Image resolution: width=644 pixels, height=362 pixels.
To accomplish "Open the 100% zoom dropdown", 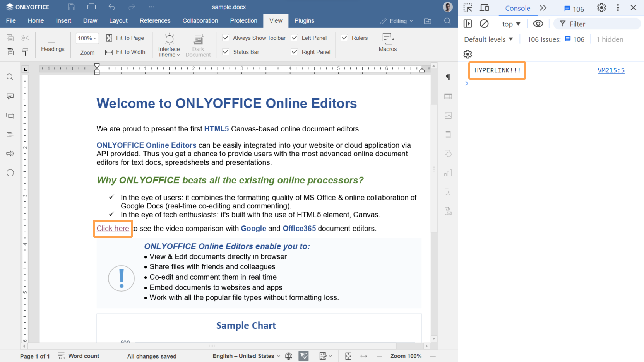I will pos(87,38).
